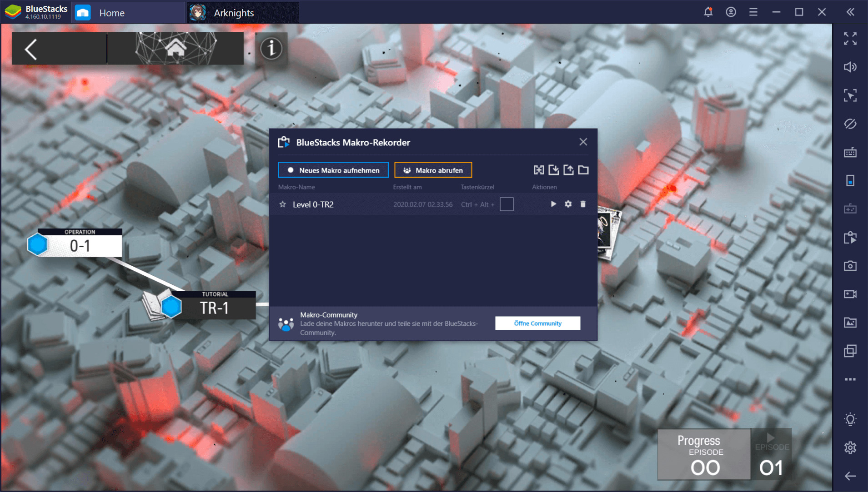Take a screenshot with the camera icon
Screen dimensions: 868x492
[x=850, y=266]
